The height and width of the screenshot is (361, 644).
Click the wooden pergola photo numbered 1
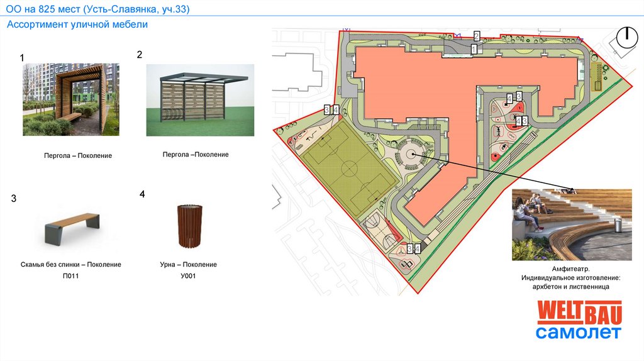(71, 99)
